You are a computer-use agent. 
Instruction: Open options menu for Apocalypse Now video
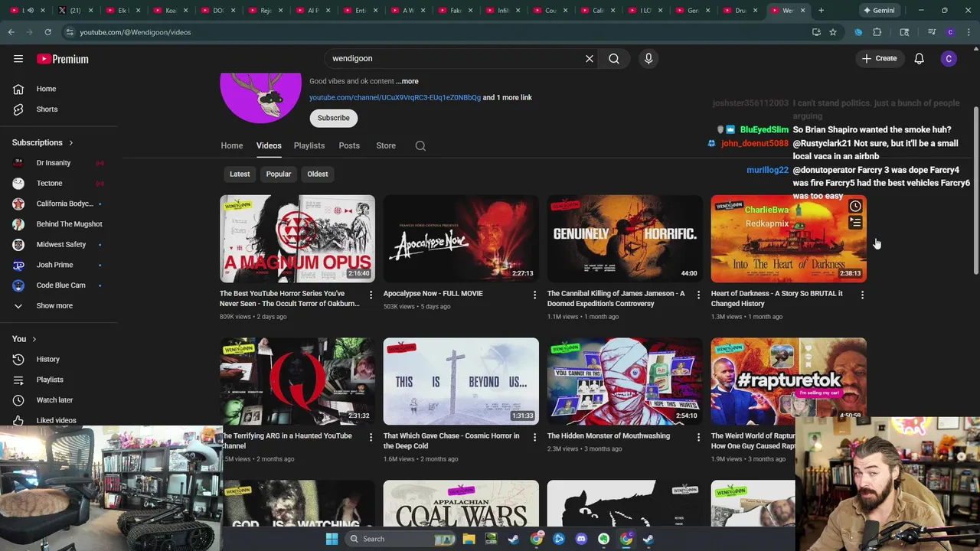(534, 295)
